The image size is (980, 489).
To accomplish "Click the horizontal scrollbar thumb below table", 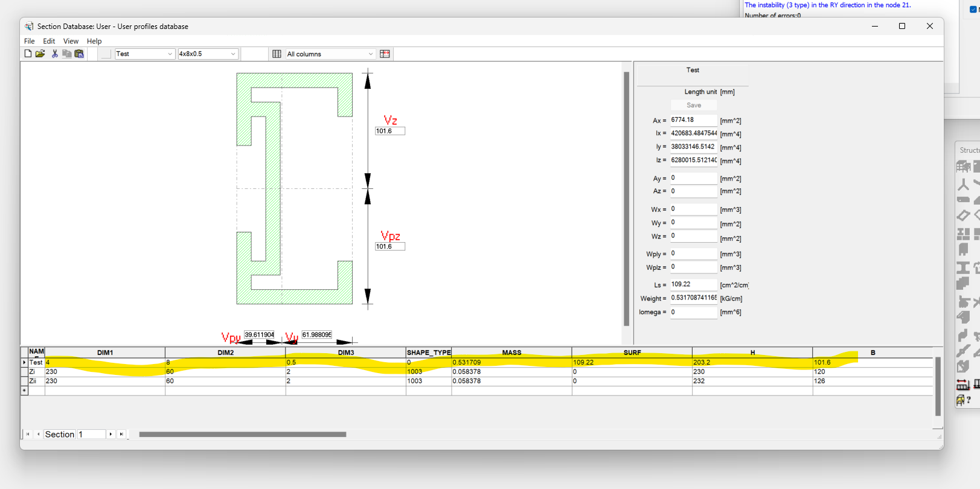I will [x=243, y=434].
